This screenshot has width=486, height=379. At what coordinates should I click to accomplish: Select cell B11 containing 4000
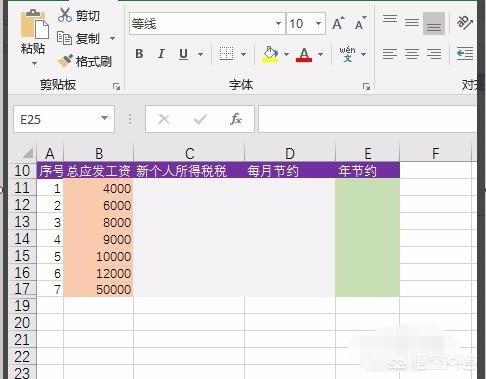[x=98, y=188]
